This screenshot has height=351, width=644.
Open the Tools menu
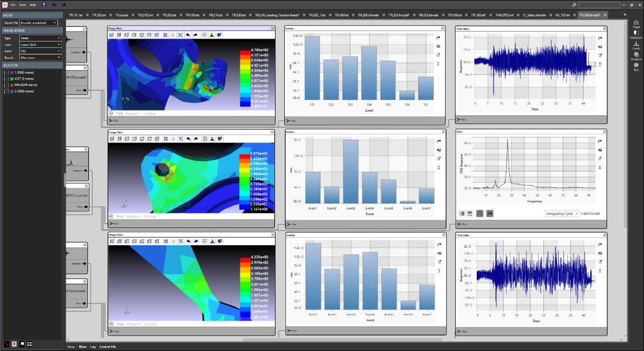click(22, 5)
